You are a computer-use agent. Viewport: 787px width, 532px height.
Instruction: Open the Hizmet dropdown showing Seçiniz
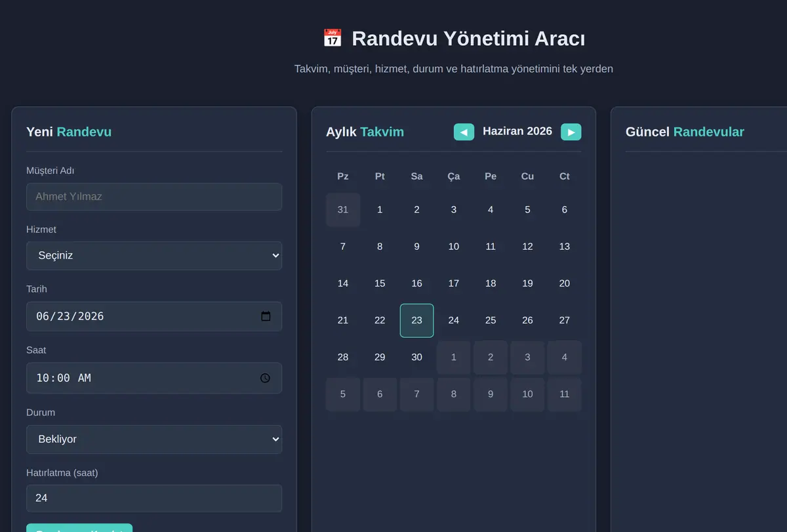154,256
